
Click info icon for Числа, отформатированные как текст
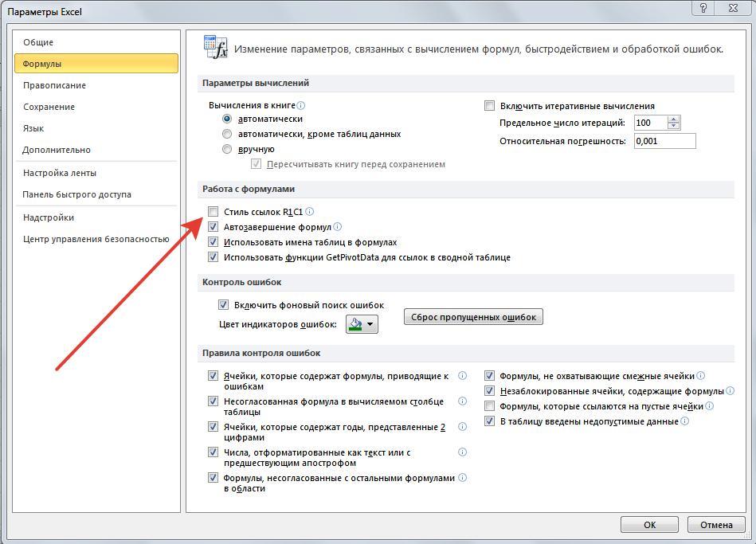point(462,452)
